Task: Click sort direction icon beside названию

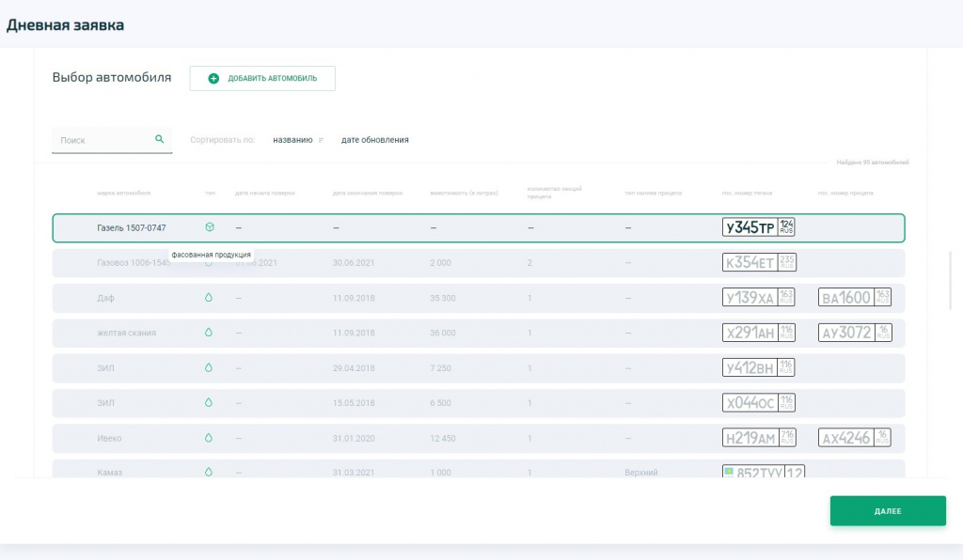Action: pos(321,140)
